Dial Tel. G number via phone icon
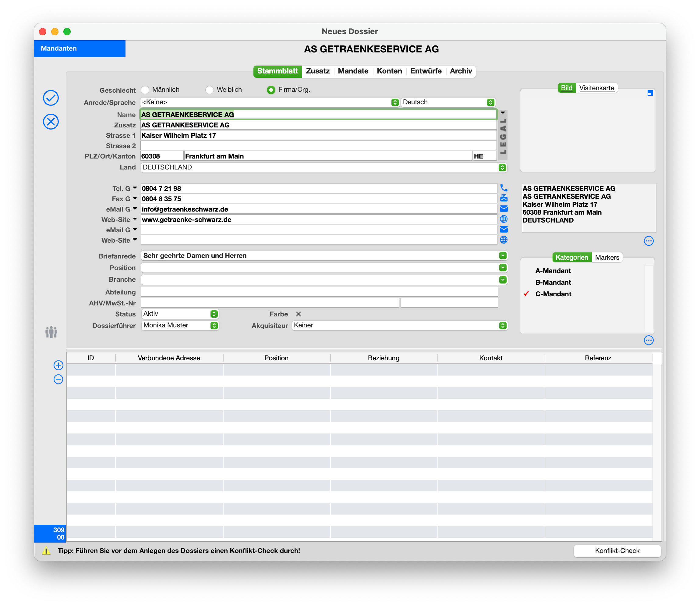The height and width of the screenshot is (606, 700). click(504, 188)
